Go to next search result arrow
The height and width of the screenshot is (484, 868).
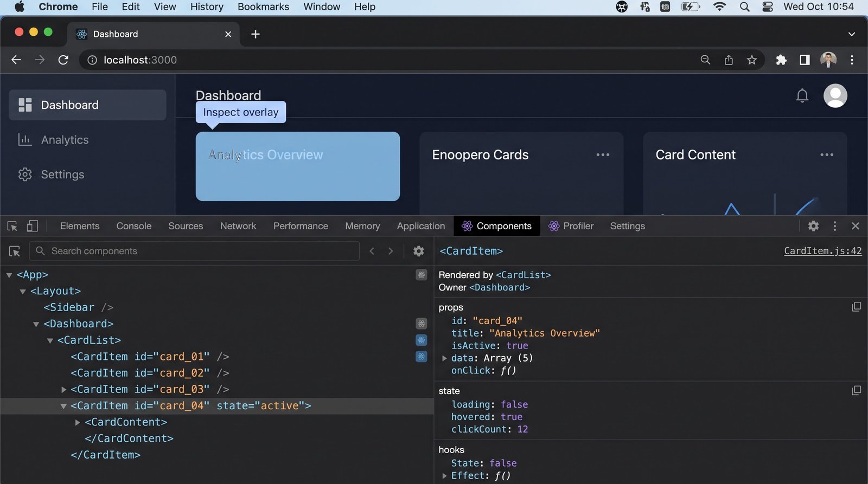click(x=391, y=251)
